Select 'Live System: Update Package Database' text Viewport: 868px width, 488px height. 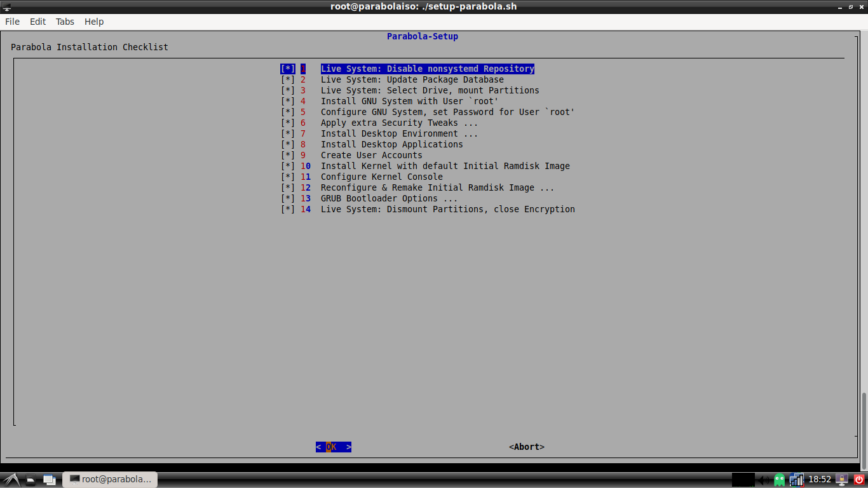pos(412,79)
